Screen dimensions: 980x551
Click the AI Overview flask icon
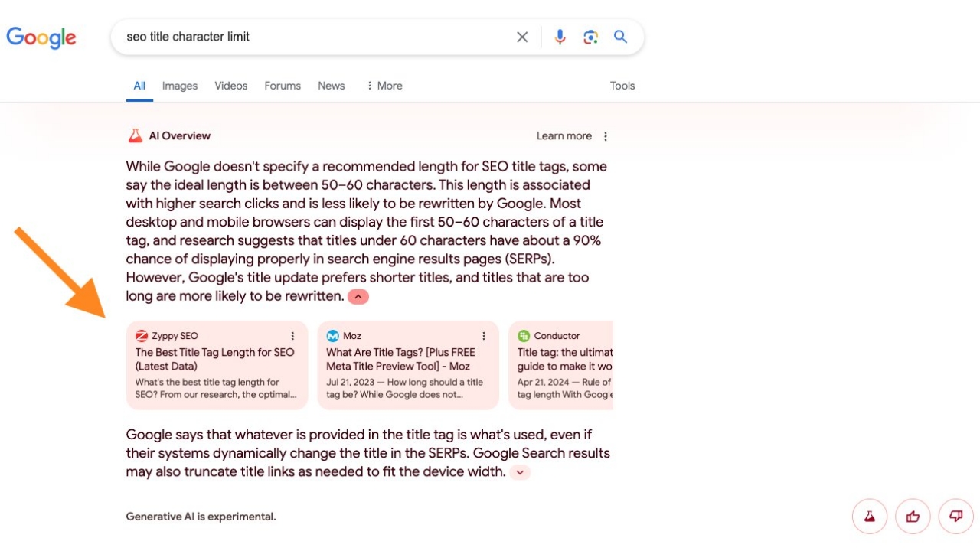[x=135, y=135]
